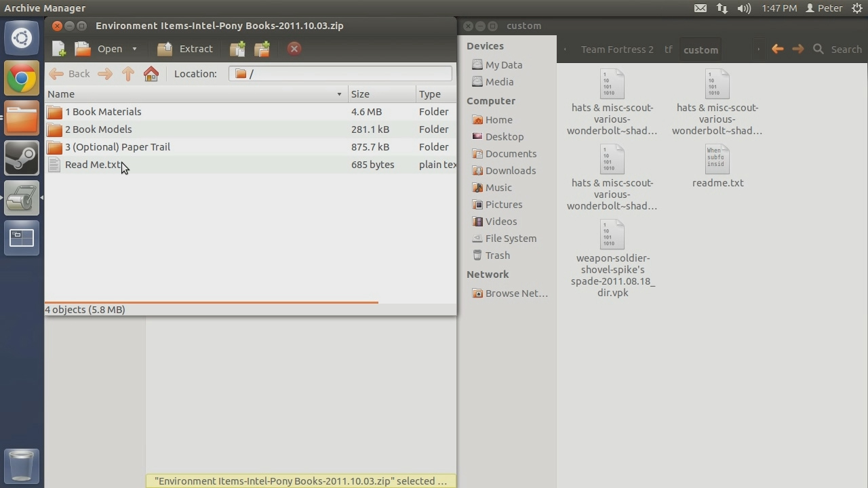This screenshot has width=868, height=488.
Task: Open the mail messaging indicator
Action: coord(701,8)
